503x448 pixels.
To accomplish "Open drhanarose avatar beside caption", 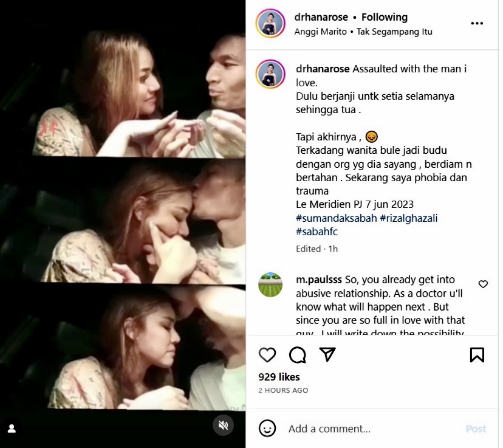I will (270, 74).
